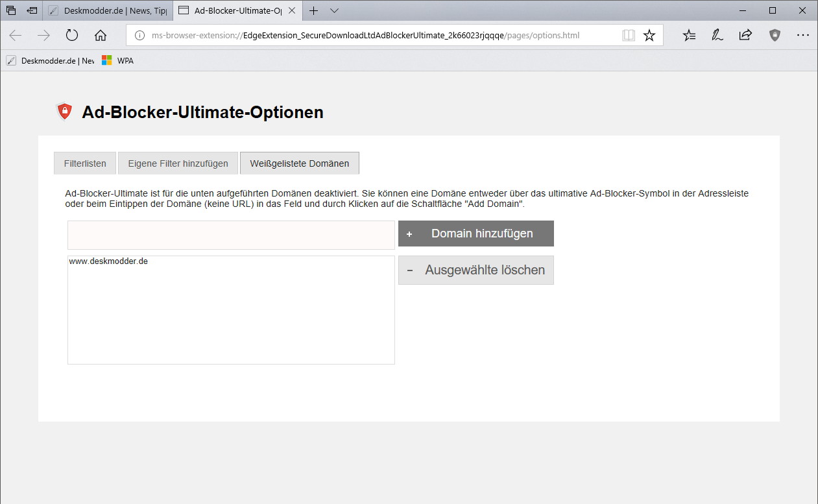This screenshot has width=818, height=504.
Task: Open a new tab with plus button
Action: (313, 10)
